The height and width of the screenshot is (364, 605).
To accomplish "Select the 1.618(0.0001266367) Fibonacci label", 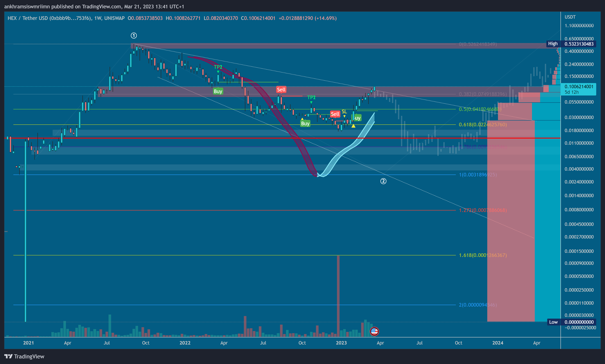I will [x=483, y=255].
